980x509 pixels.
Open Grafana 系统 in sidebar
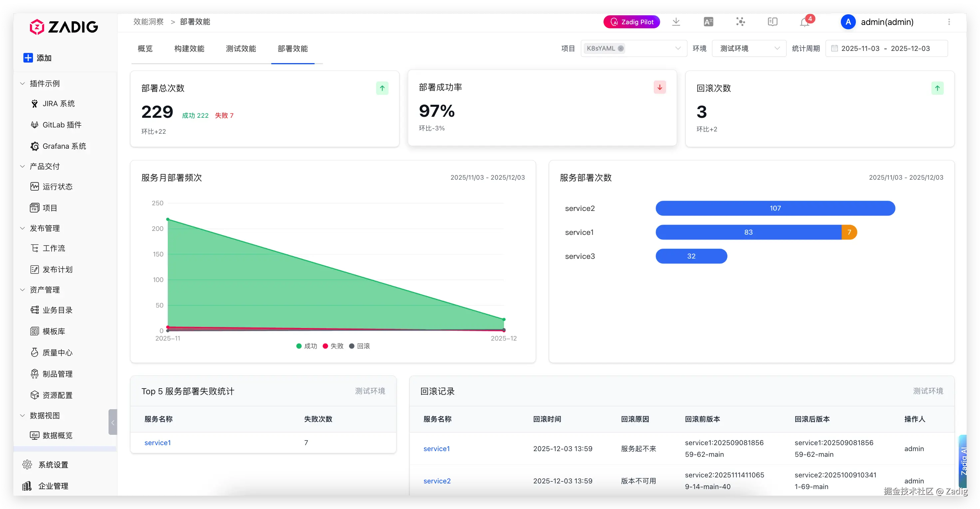pos(64,146)
